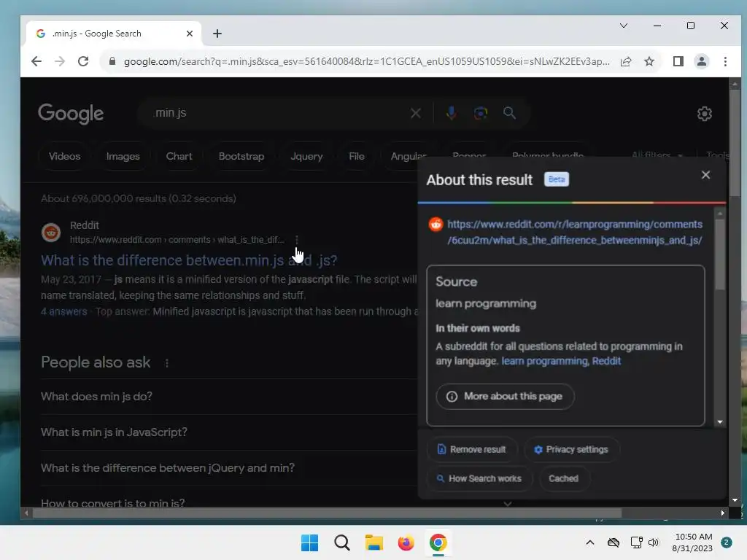This screenshot has width=747, height=560.
Task: Go back with the browser back arrow
Action: [36, 61]
